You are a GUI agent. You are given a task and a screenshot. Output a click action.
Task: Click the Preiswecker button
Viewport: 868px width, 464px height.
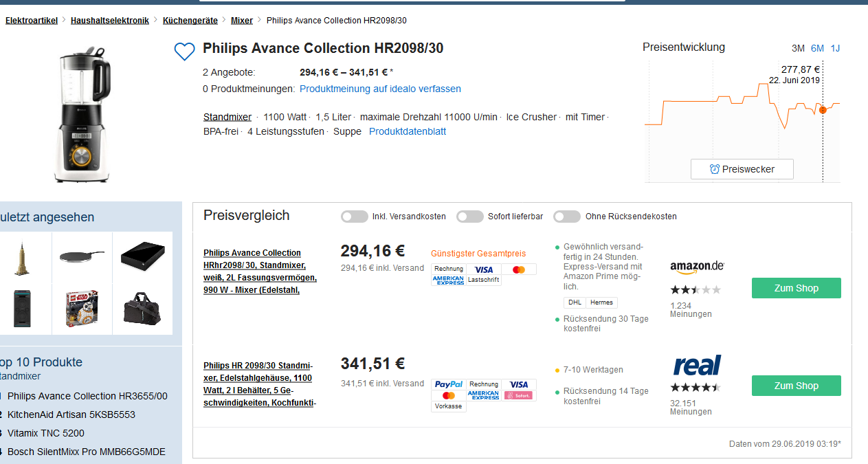[742, 169]
